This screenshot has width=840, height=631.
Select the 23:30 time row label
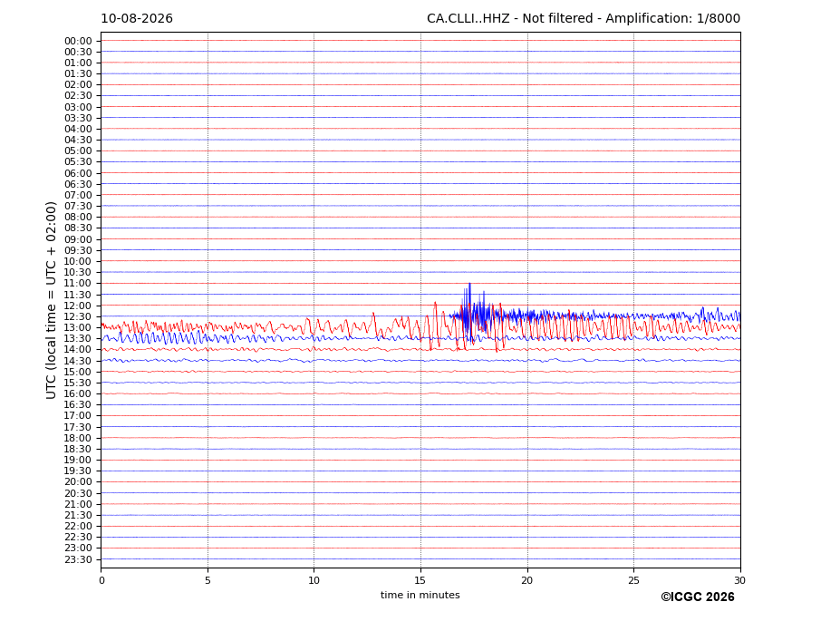pos(78,559)
